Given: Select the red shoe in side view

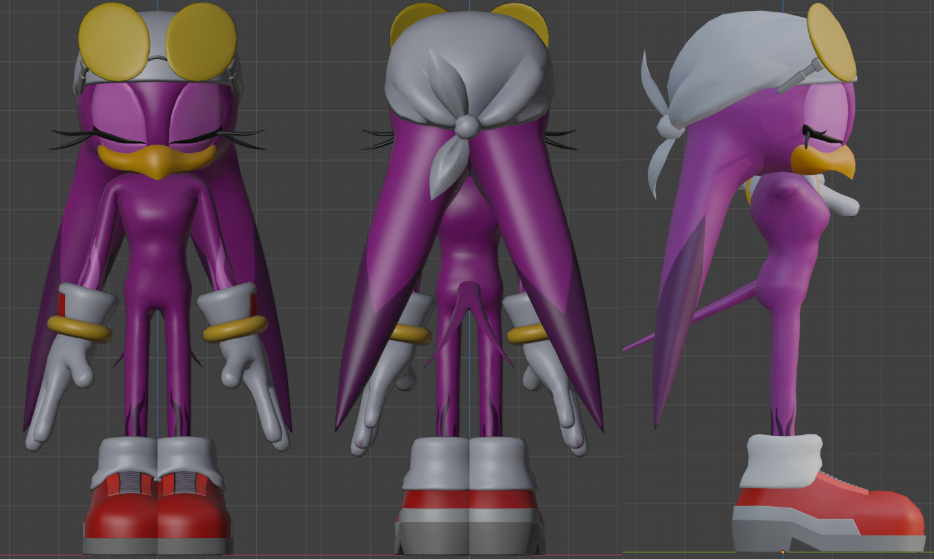Looking at the screenshot, I should [x=830, y=511].
